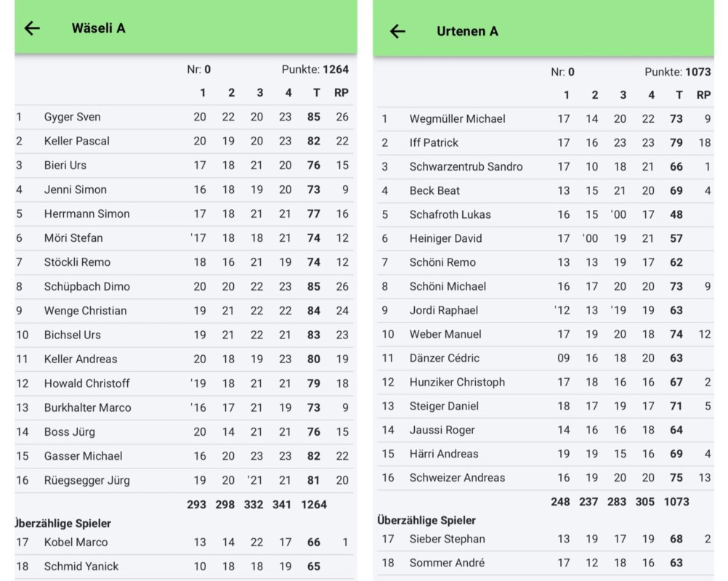Open Wegmüller Michael's player row

[x=457, y=119]
